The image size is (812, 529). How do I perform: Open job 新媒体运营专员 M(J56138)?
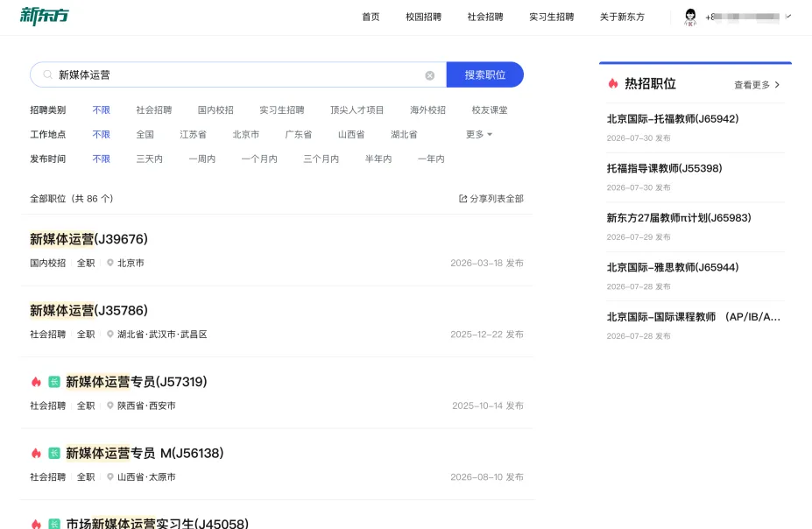145,454
